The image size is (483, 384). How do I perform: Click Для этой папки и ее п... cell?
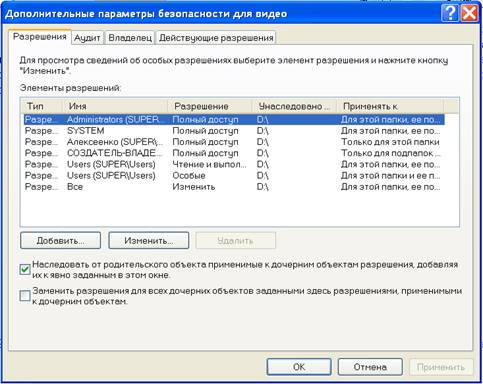click(x=390, y=176)
